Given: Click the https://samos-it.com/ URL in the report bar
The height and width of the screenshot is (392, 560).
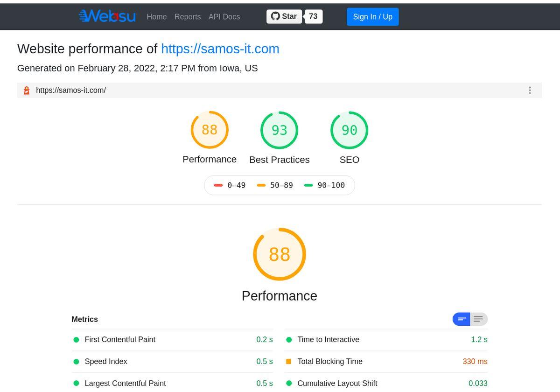Looking at the screenshot, I should point(71,91).
